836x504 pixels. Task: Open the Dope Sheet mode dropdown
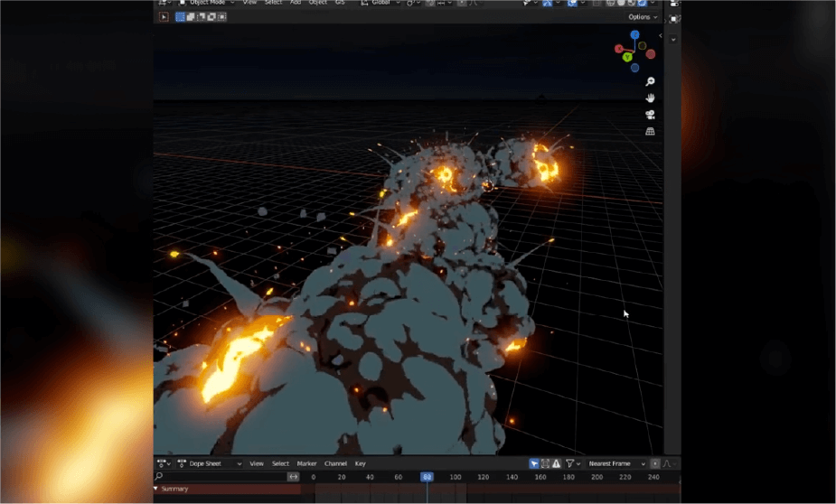(211, 463)
